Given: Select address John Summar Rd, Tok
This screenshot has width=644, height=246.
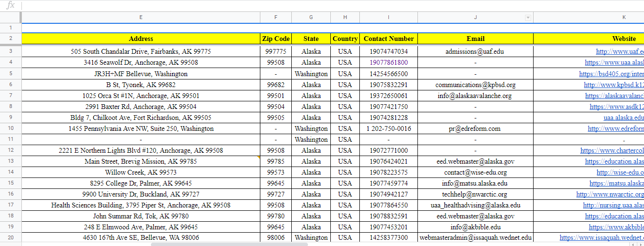Looking at the screenshot, I should point(141,216).
